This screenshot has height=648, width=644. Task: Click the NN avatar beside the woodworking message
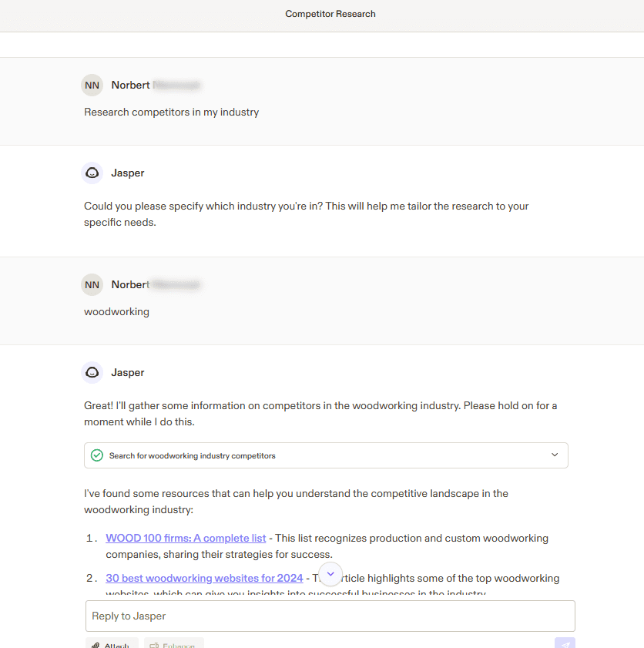coord(92,284)
